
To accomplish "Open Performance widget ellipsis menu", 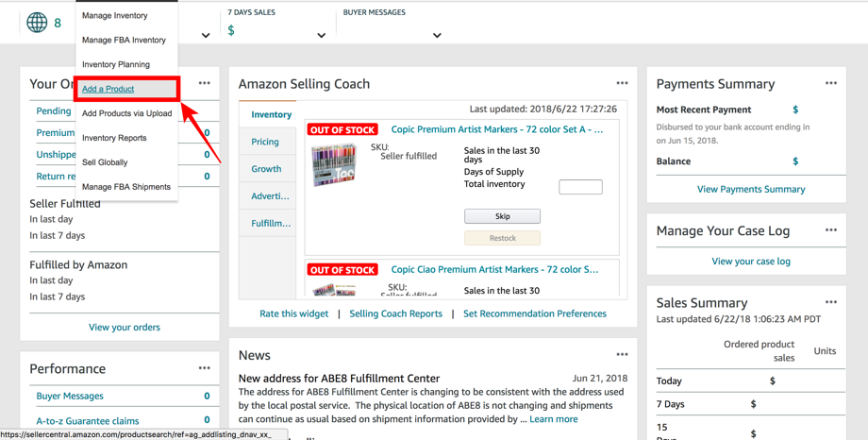I will pyautogui.click(x=205, y=368).
